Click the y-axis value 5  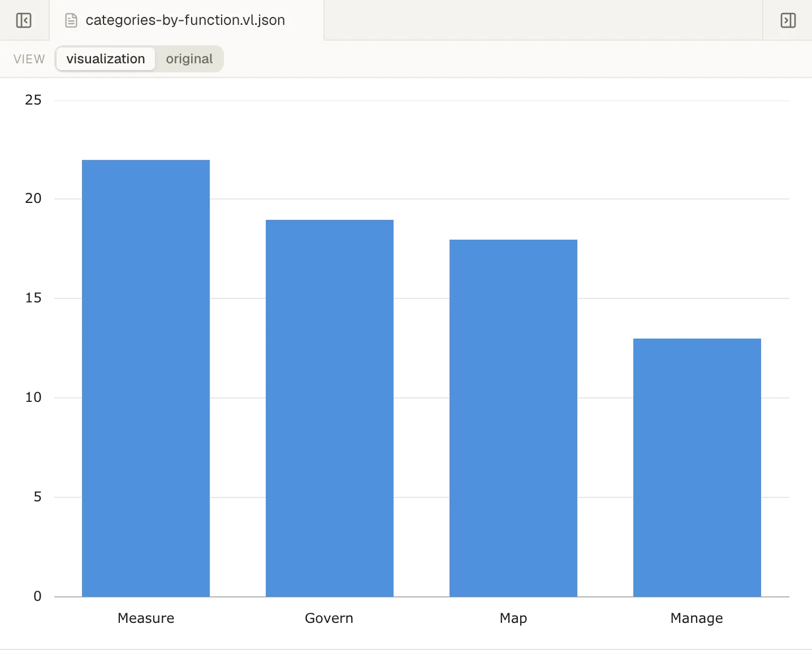pyautogui.click(x=37, y=497)
